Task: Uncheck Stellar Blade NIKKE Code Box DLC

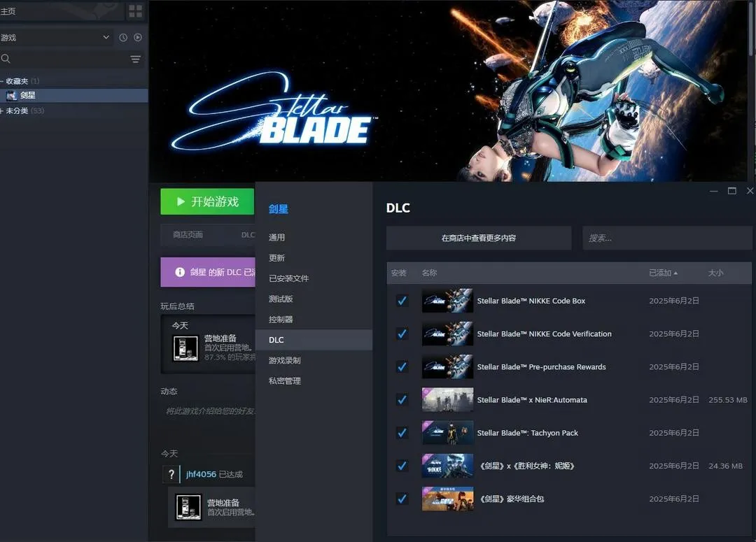Action: 402,301
